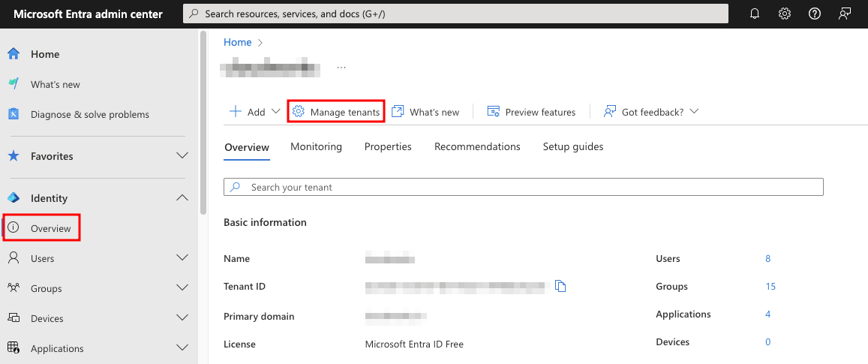Select the Overview tab
868x364 pixels.
point(247,147)
